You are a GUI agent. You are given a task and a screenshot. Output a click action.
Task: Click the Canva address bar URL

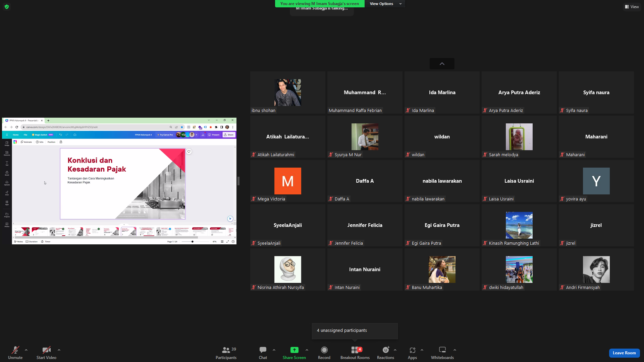coord(62,127)
